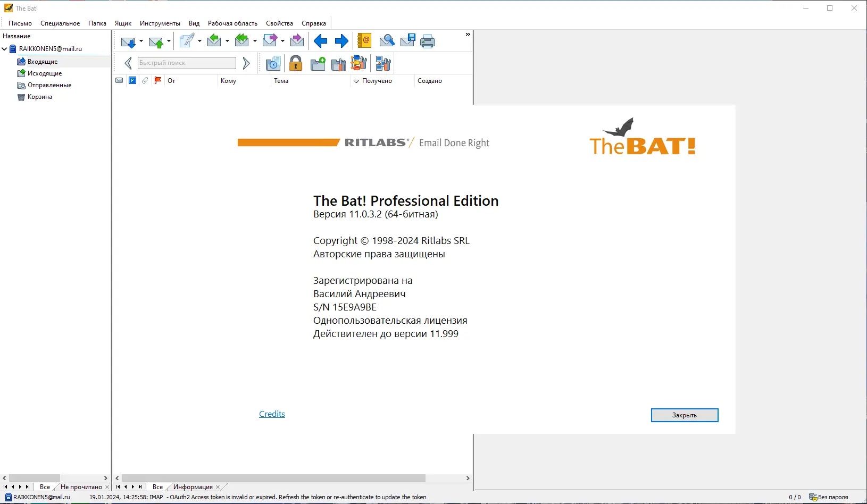Image resolution: width=867 pixels, height=504 pixels.
Task: Open dropdown arrow next to forward icon
Action: click(x=282, y=41)
